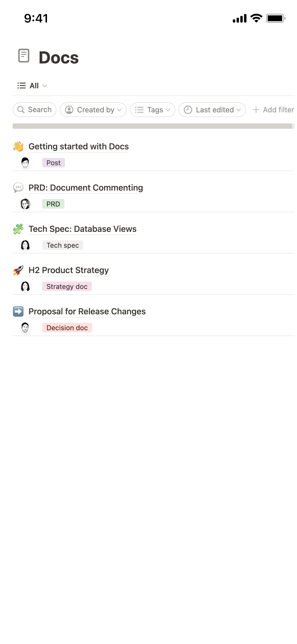
Task: Select the Post tag pill
Action: [x=53, y=163]
